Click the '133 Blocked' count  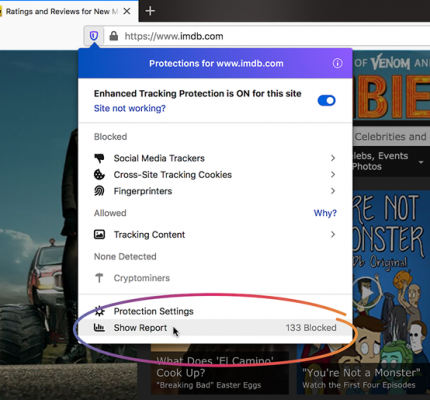pos(311,328)
